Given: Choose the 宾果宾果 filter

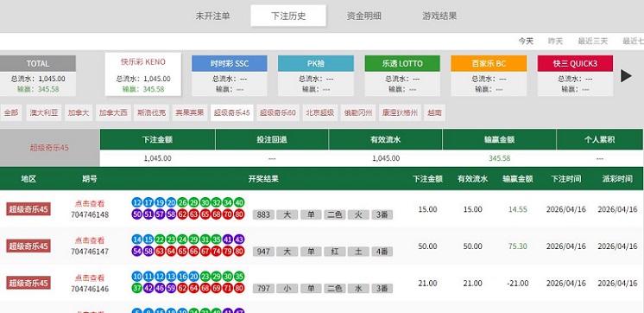Looking at the screenshot, I should (189, 112).
